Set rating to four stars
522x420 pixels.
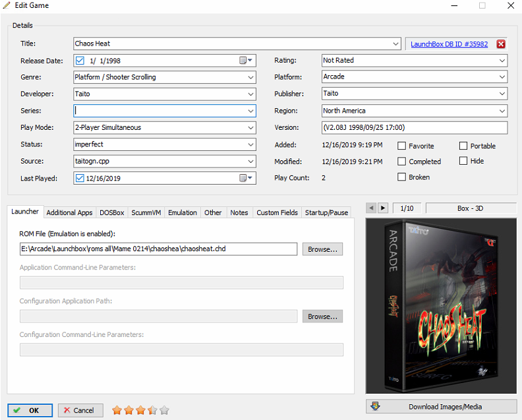click(152, 410)
